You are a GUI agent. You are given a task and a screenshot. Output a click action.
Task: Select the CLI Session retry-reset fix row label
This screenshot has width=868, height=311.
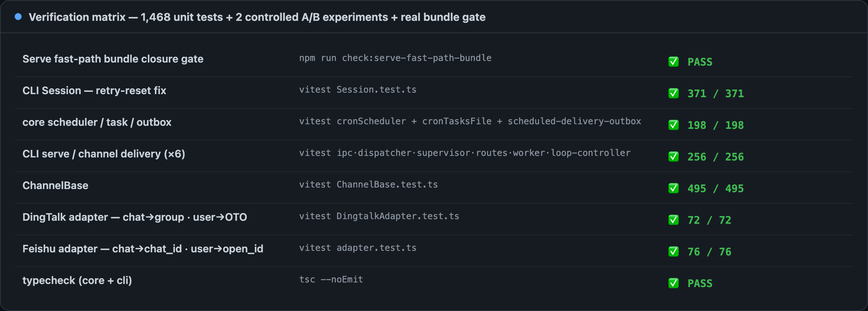coord(94,91)
